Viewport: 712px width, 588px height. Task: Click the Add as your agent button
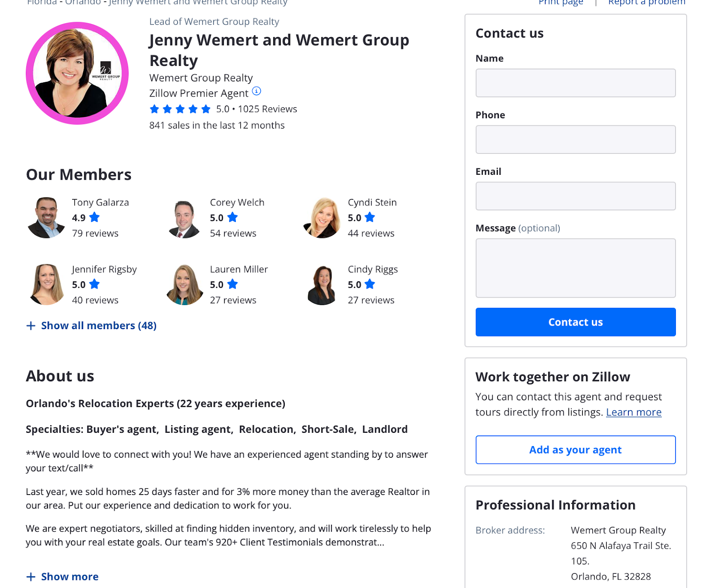pos(575,450)
